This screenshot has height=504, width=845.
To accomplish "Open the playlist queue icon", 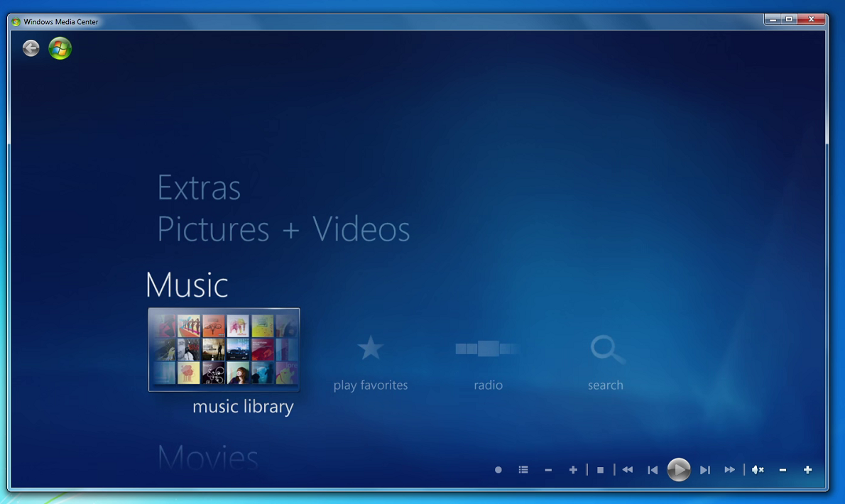I will [523, 469].
